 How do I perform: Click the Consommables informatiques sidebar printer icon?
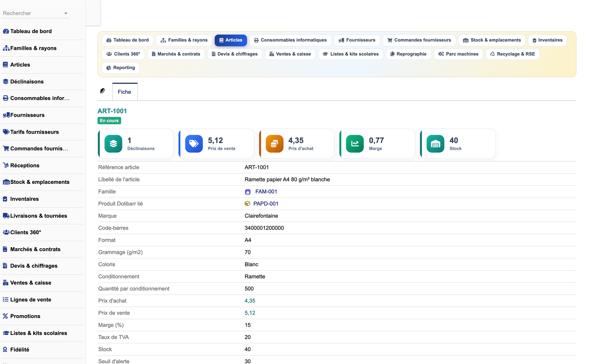click(x=5, y=98)
